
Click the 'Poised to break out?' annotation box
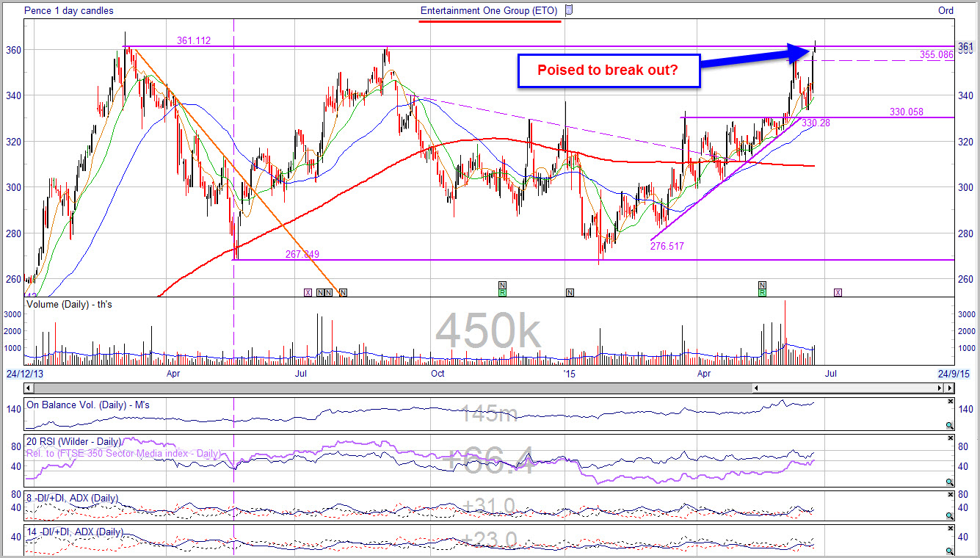click(x=609, y=70)
